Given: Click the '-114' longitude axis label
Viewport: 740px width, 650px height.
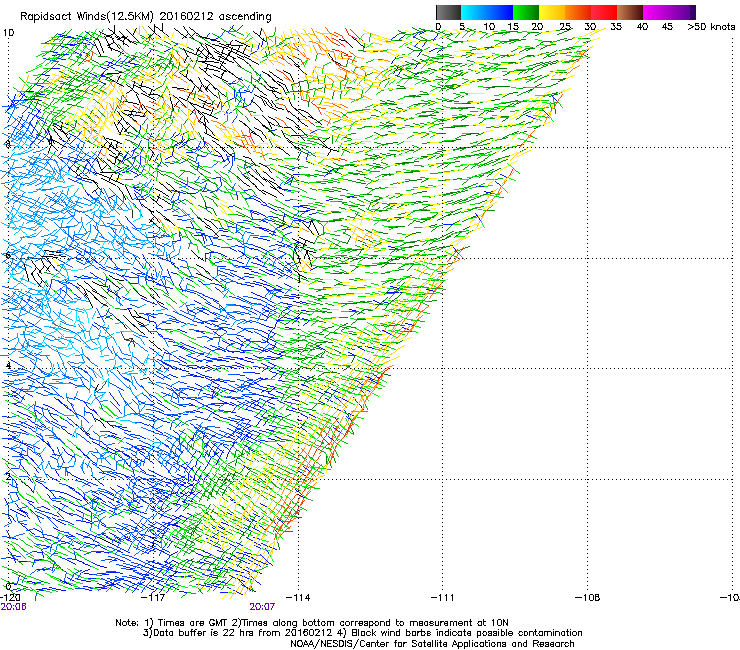Looking at the screenshot, I should pyautogui.click(x=298, y=598).
